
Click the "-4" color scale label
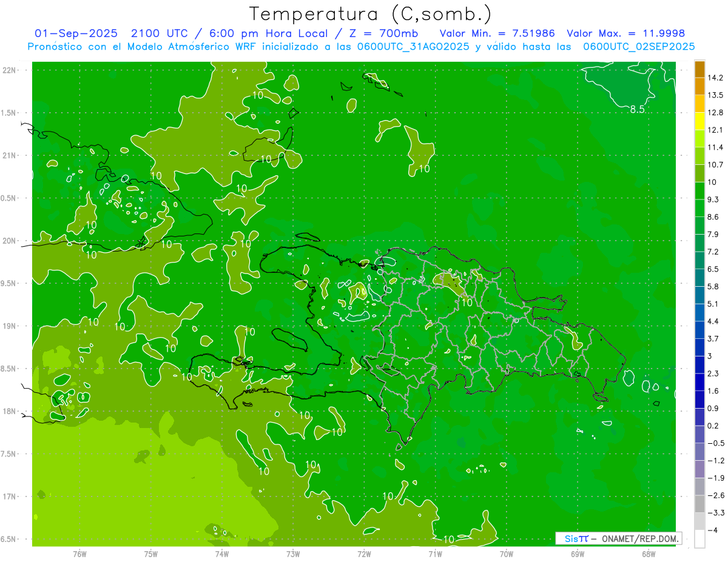pos(712,530)
